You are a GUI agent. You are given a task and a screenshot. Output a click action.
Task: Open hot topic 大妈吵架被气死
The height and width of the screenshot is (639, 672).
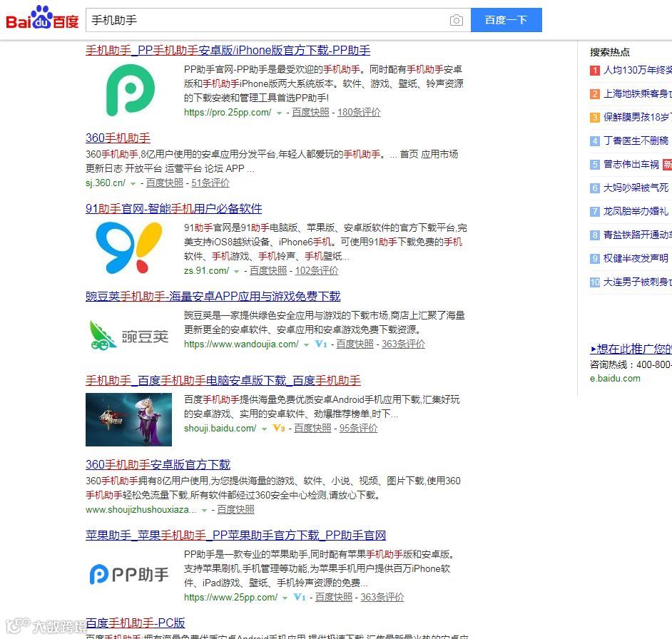[x=636, y=188]
